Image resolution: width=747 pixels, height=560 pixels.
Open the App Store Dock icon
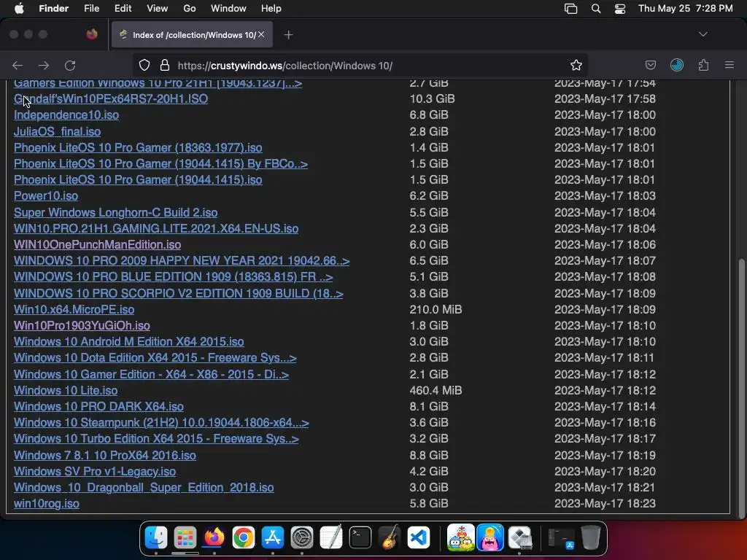273,537
